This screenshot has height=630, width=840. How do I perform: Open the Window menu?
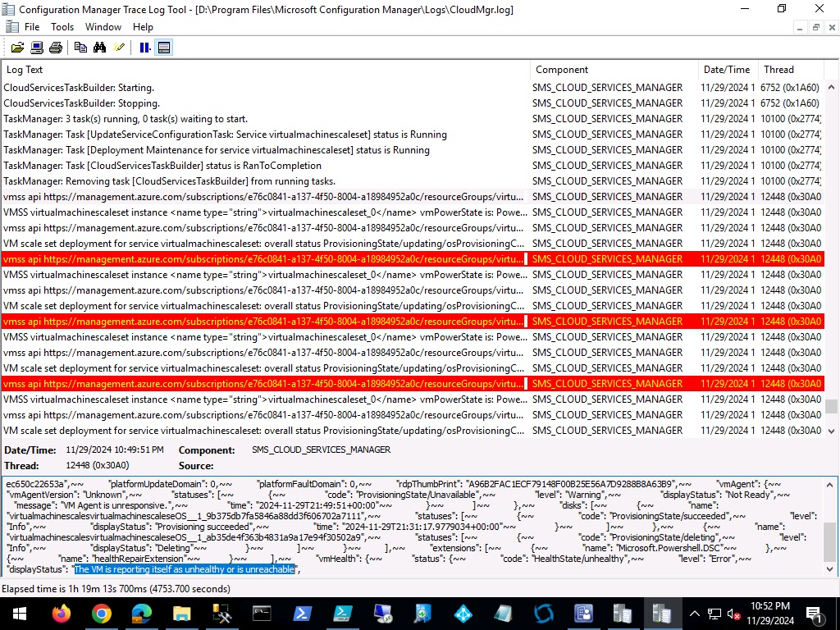click(103, 27)
